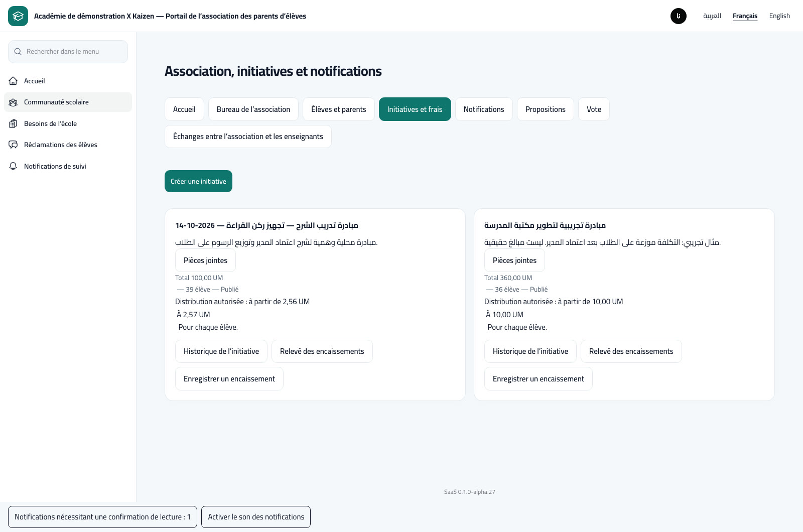803x532 pixels.
Task: View Historique de l'initiative for 100,00 UM initiative
Action: 221,351
